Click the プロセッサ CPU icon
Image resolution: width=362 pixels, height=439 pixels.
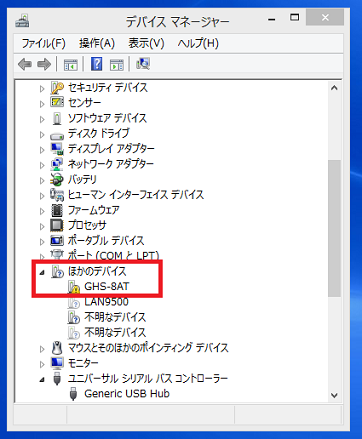click(57, 225)
